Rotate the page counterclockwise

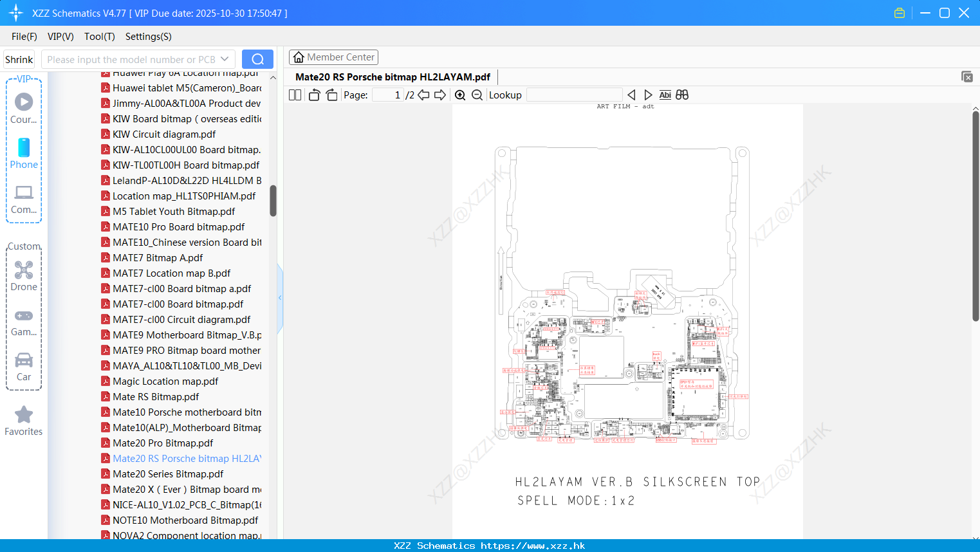(314, 95)
